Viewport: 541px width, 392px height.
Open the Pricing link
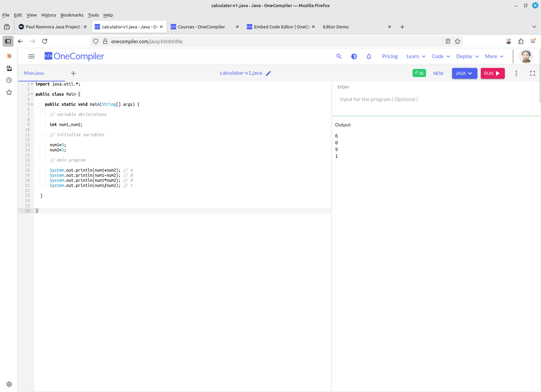[390, 56]
